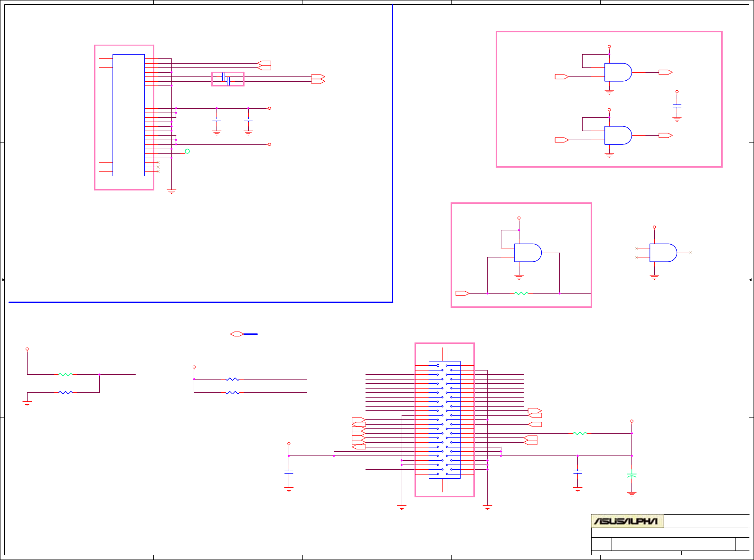This screenshot has height=560, width=754.
Task: Click the input port left of the green feedback resistor
Action: pos(462,294)
